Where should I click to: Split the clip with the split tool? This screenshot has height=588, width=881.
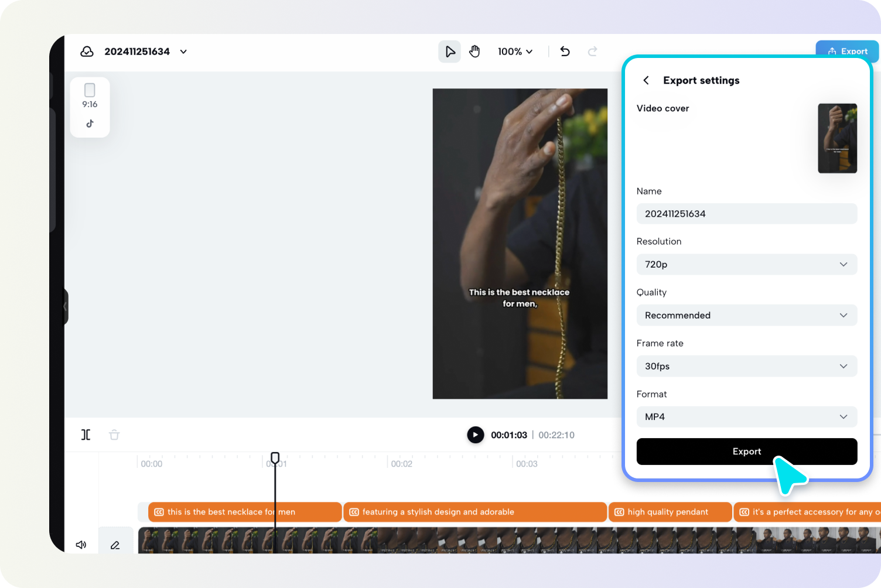tap(86, 435)
